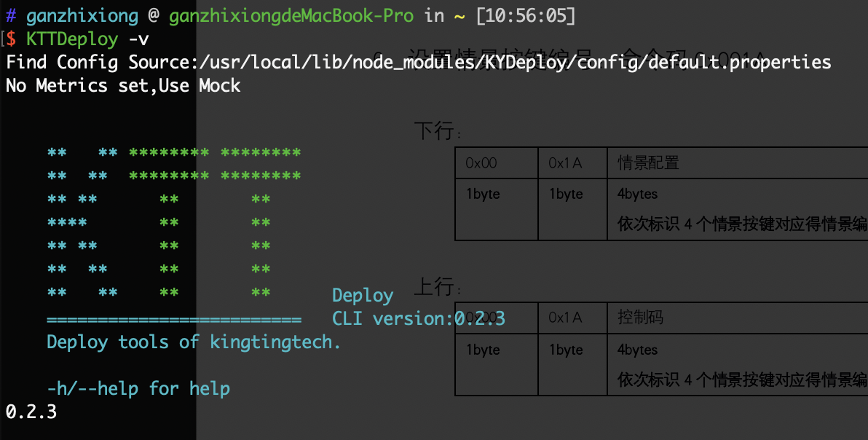868x440 pixels.
Task: Click the typed command "KTTDeploy -v"
Action: (x=87, y=39)
